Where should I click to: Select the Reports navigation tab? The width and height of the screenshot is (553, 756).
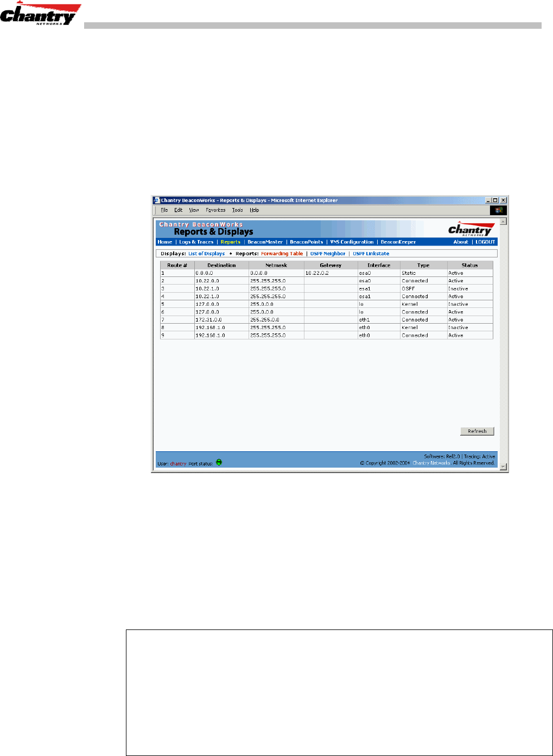[x=230, y=242]
